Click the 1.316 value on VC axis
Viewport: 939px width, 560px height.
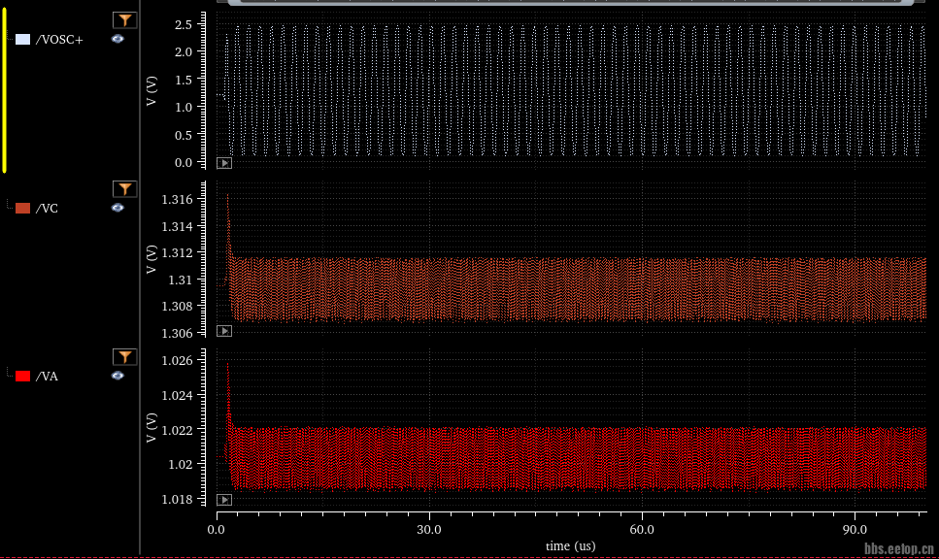pyautogui.click(x=178, y=199)
